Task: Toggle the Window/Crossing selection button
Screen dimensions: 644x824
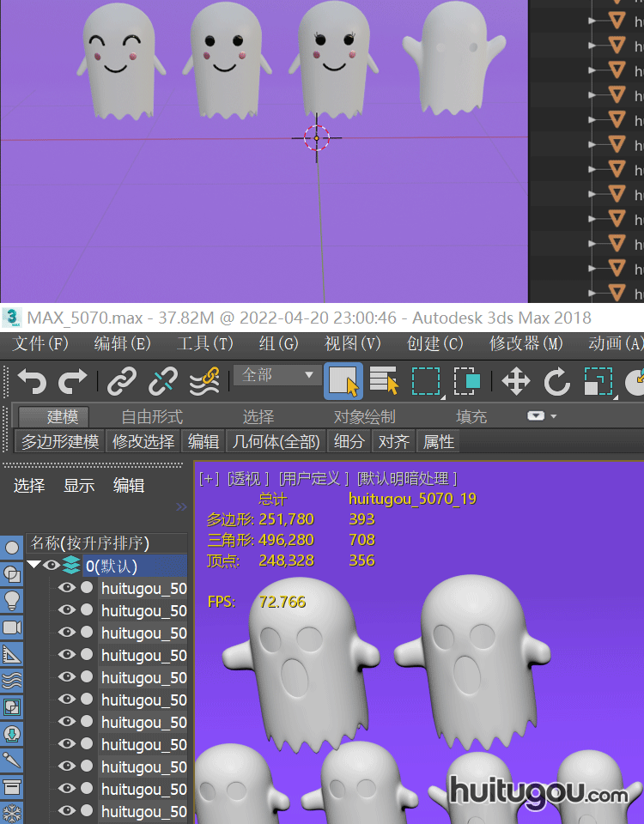Action: coord(466,381)
